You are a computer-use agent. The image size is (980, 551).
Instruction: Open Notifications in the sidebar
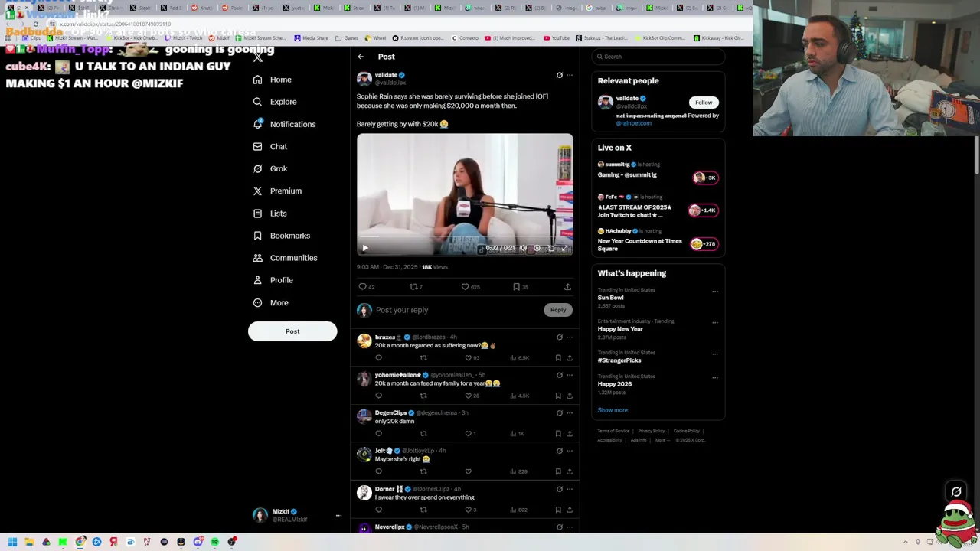pos(284,124)
